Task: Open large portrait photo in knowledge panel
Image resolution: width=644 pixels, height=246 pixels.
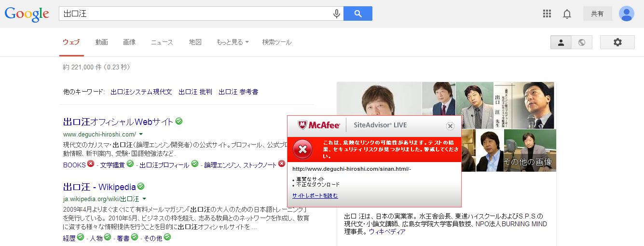Action: coord(379,99)
